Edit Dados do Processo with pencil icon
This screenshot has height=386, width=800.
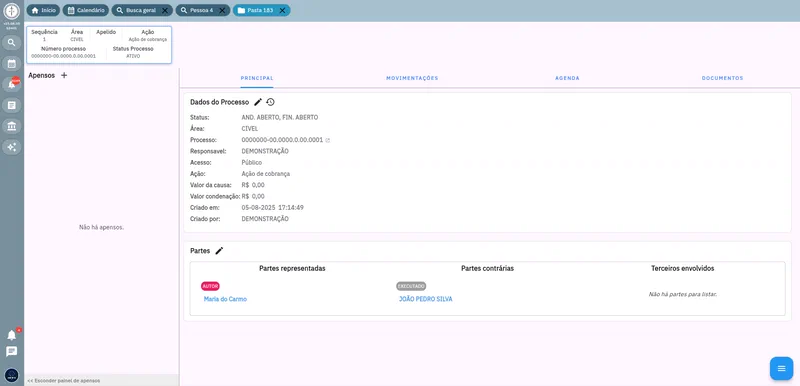point(258,102)
